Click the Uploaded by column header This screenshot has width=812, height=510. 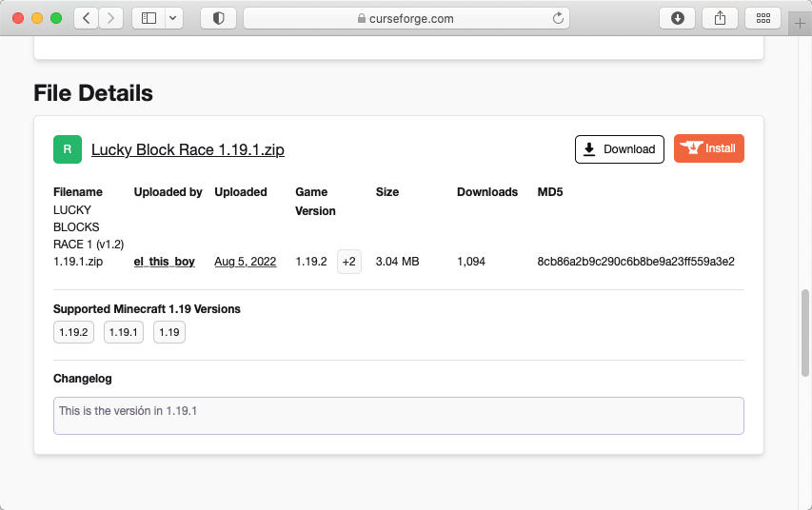point(168,192)
